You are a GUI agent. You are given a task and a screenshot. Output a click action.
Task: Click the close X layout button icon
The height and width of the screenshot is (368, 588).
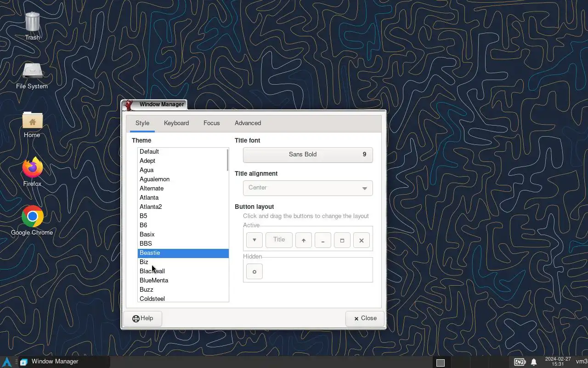point(362,240)
